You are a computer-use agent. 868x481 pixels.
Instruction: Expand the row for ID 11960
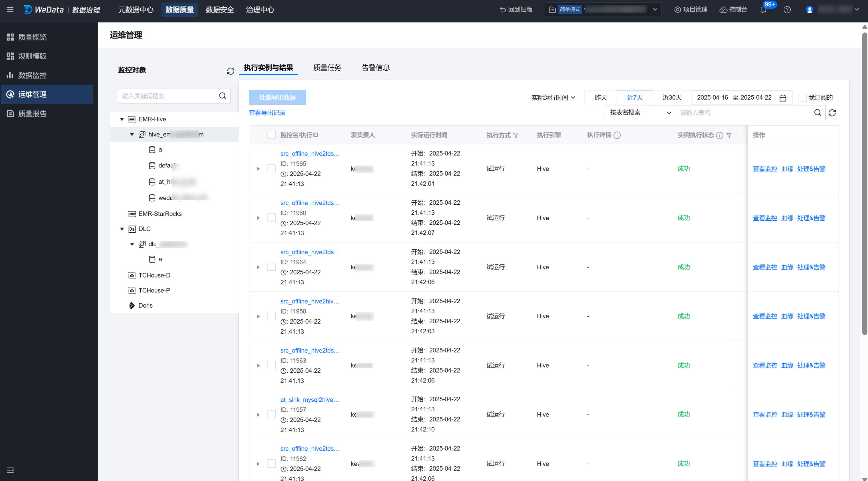pyautogui.click(x=258, y=218)
